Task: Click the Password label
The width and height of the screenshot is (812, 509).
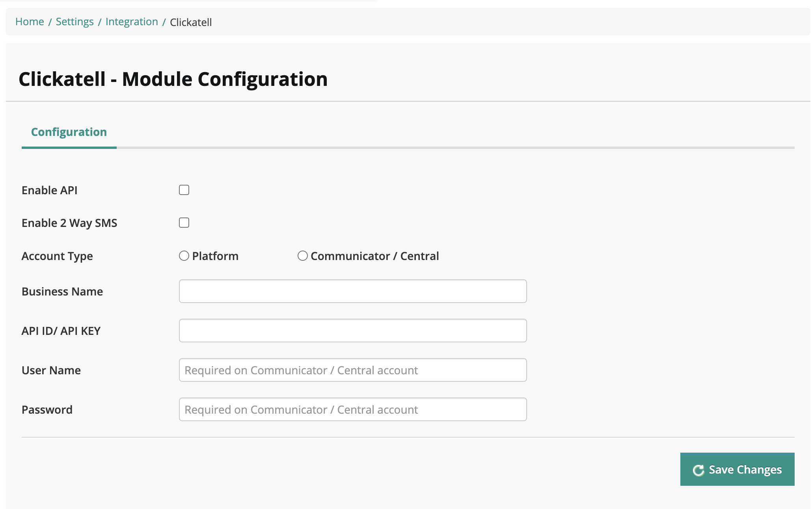Action: tap(47, 410)
